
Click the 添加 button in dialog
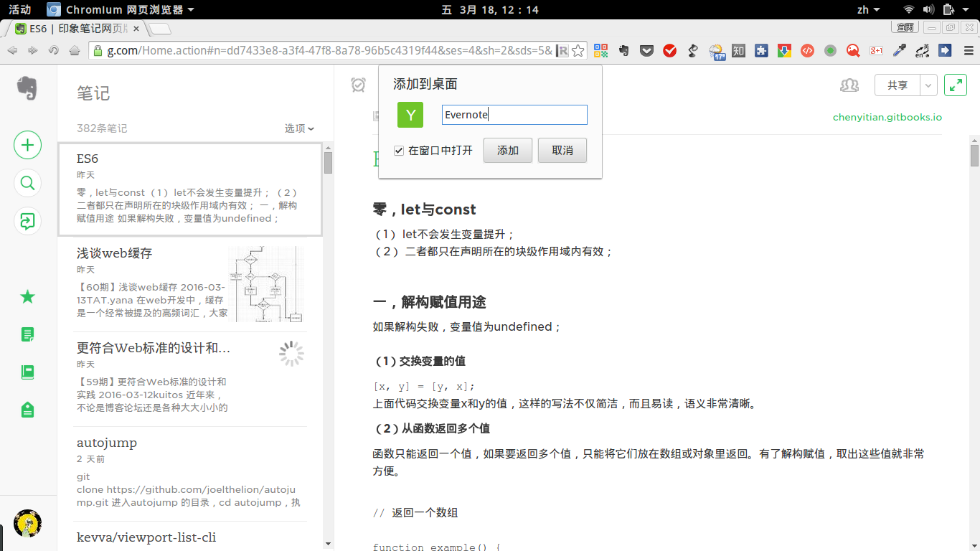pyautogui.click(x=508, y=151)
